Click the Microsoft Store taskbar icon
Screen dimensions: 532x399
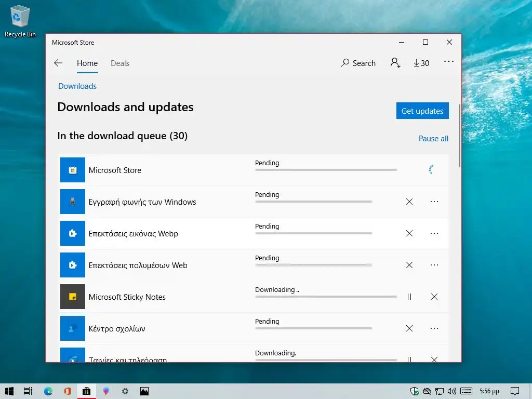[87, 391]
